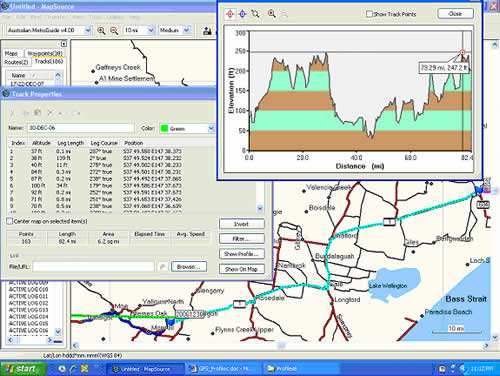Viewport: 500px width, 376px height.
Task: Click the zoom out magnifier in main toolbar
Action: (x=114, y=31)
